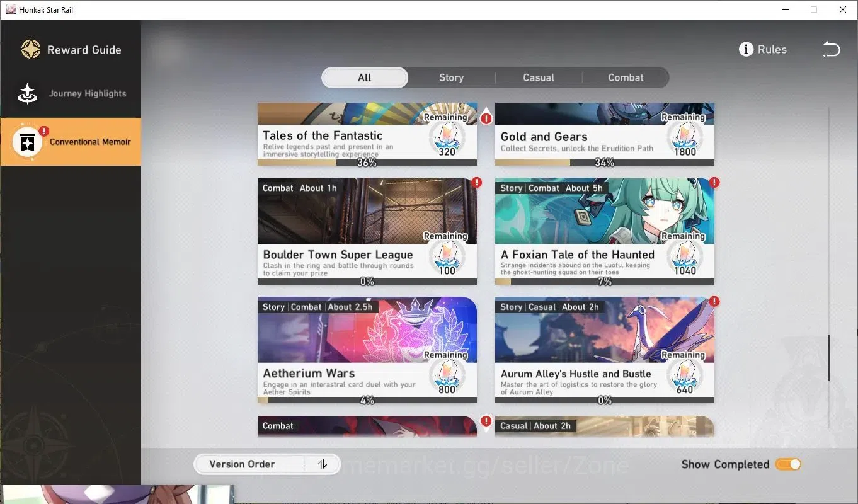Click the card list scrollbar thumb
The height and width of the screenshot is (504, 858).
click(828, 357)
